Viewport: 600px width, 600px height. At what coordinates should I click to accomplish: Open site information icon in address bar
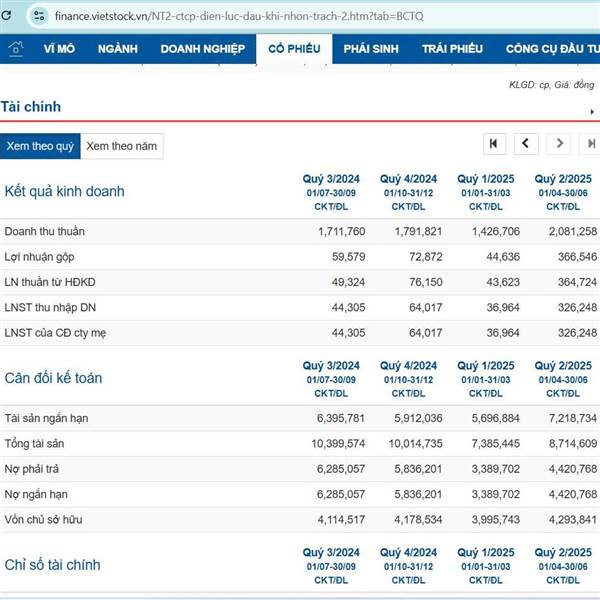(x=39, y=16)
